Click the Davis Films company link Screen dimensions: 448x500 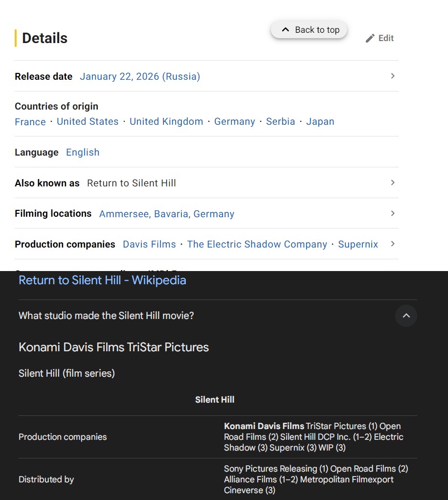(x=149, y=244)
